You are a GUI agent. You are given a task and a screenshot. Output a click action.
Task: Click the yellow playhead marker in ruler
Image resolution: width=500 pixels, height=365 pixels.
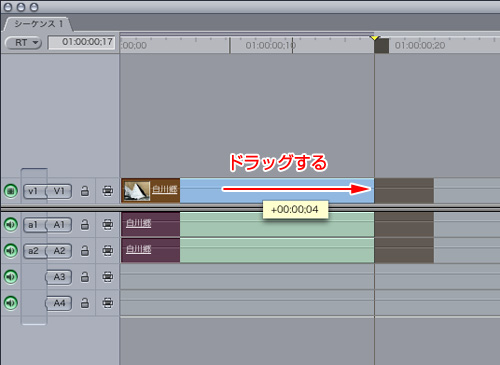(375, 38)
